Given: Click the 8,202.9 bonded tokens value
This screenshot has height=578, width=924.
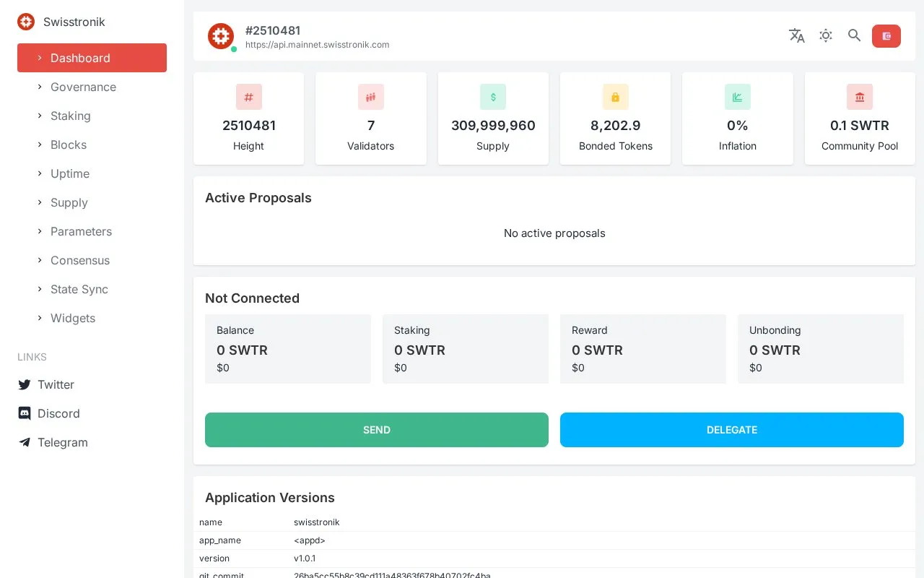Looking at the screenshot, I should tap(616, 125).
